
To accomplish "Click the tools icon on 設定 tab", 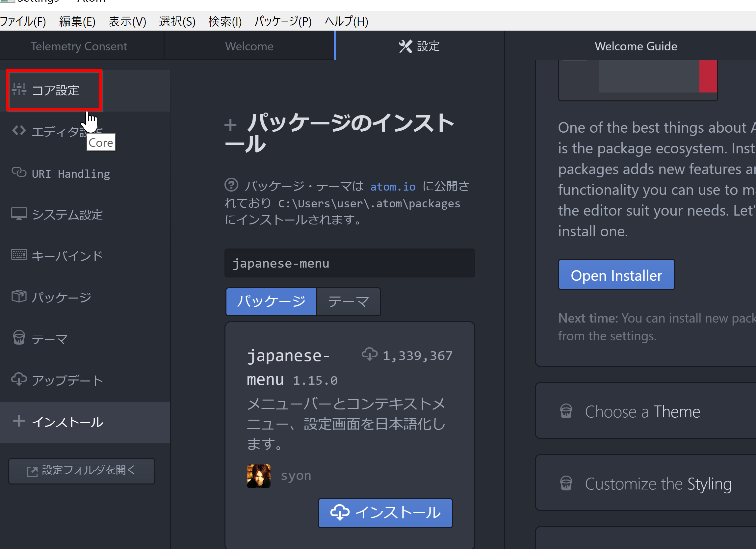I will click(406, 46).
